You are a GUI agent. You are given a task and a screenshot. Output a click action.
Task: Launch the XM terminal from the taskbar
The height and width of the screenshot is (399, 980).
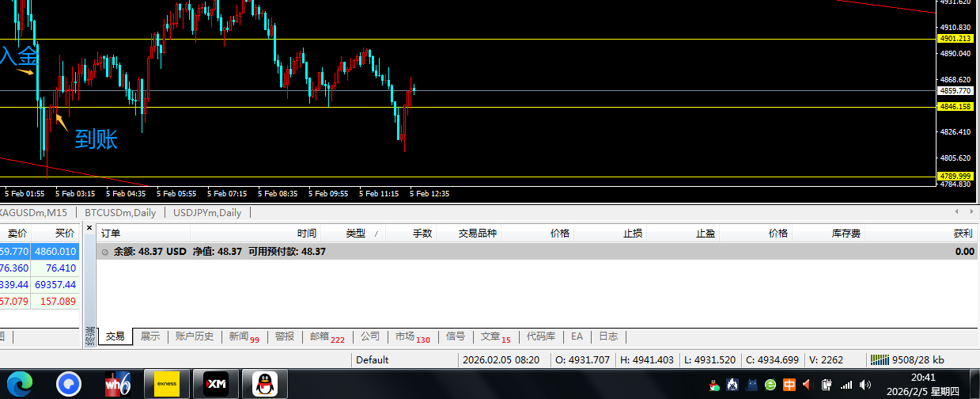[216, 384]
